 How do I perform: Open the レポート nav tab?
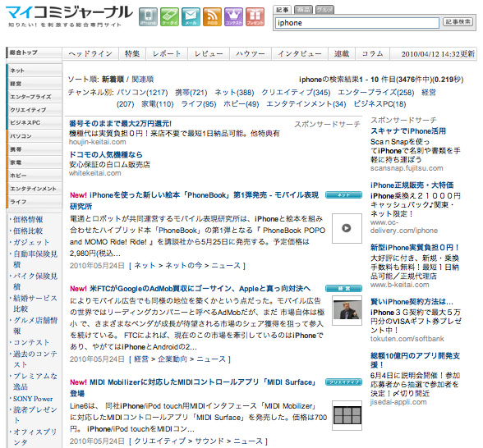167,53
